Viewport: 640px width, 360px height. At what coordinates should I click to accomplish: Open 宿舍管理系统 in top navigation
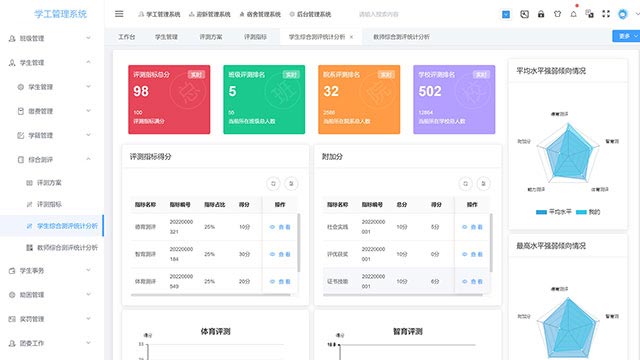[x=260, y=14]
